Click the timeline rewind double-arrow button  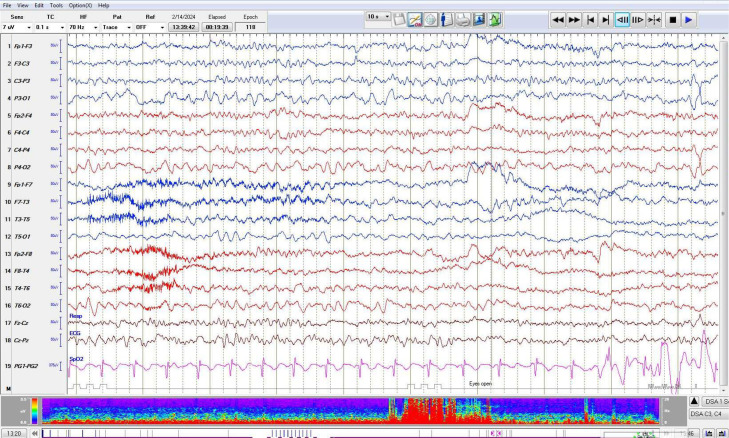[34, 433]
